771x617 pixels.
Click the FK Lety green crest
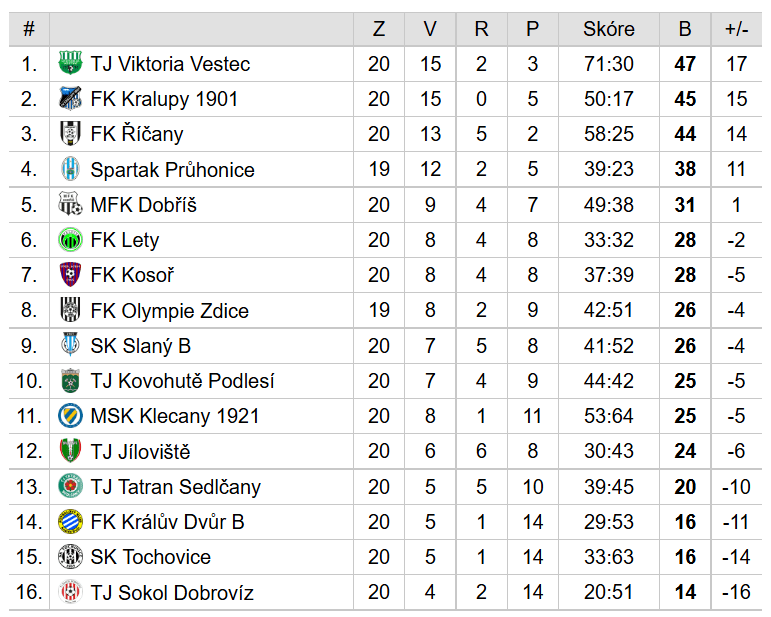coord(70,240)
